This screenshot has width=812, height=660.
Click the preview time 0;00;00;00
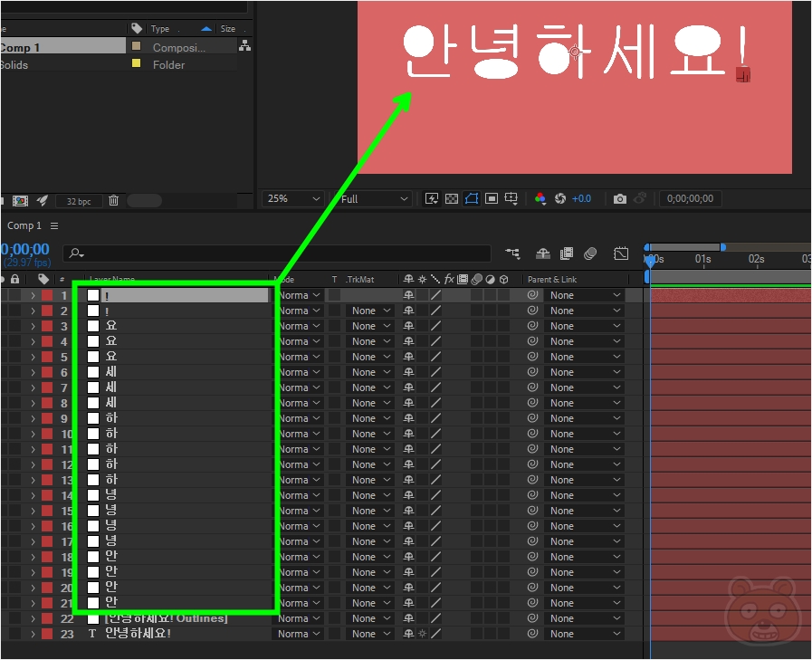tap(690, 198)
